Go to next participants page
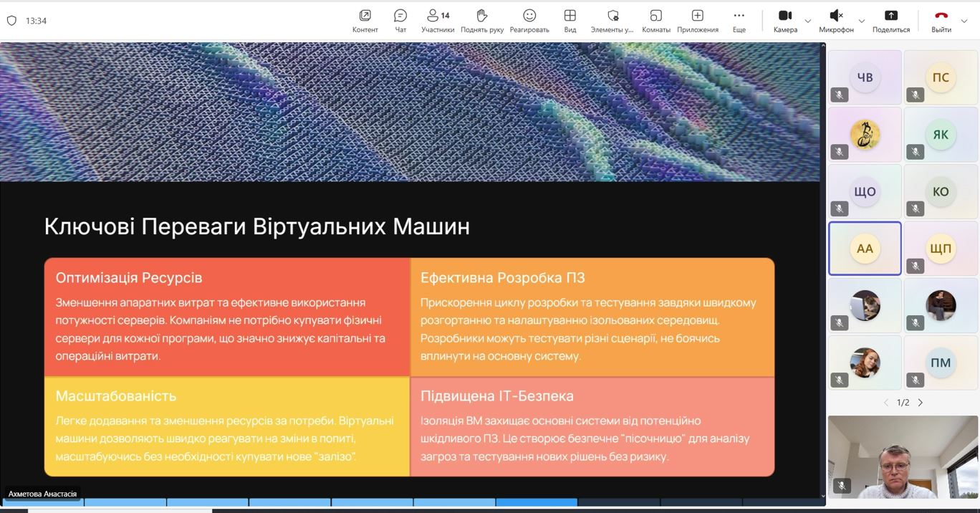The width and height of the screenshot is (980, 513). pos(921,403)
